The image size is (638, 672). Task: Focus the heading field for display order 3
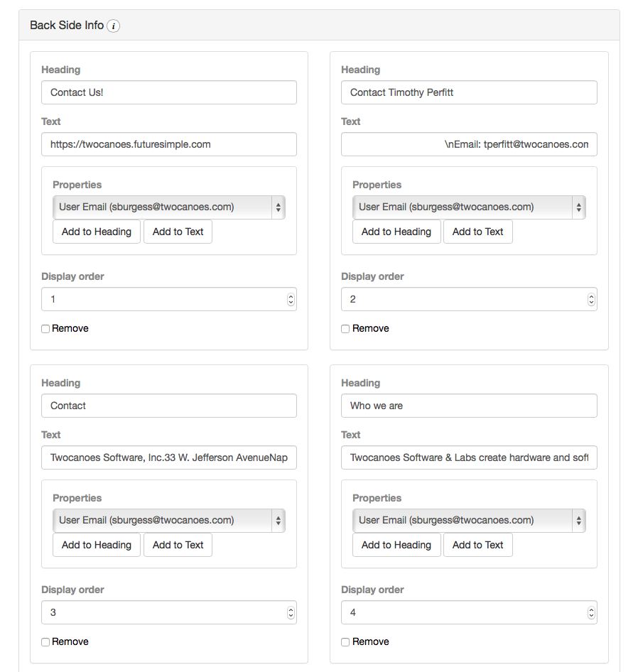(169, 406)
